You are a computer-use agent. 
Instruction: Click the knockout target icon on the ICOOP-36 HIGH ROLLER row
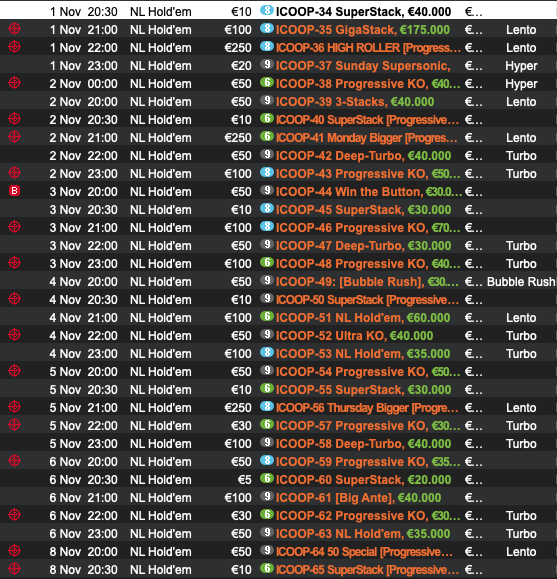[14, 47]
